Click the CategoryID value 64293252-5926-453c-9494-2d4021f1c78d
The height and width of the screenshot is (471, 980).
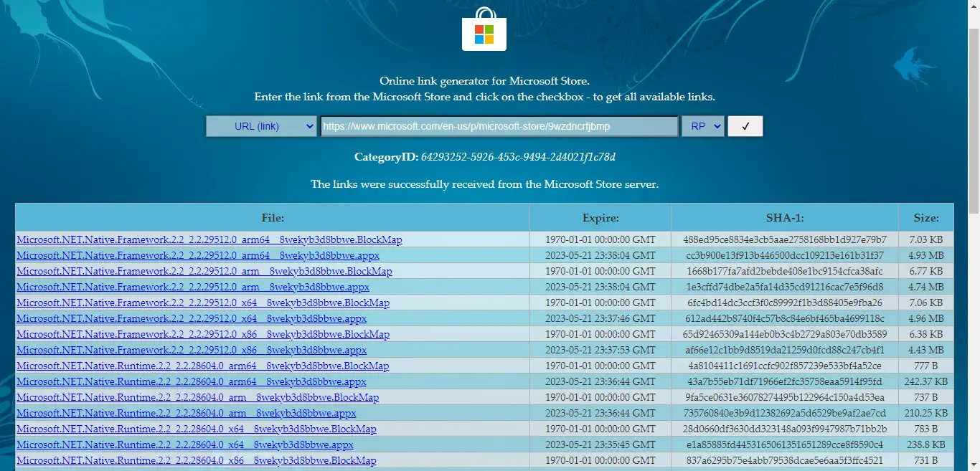coord(518,157)
